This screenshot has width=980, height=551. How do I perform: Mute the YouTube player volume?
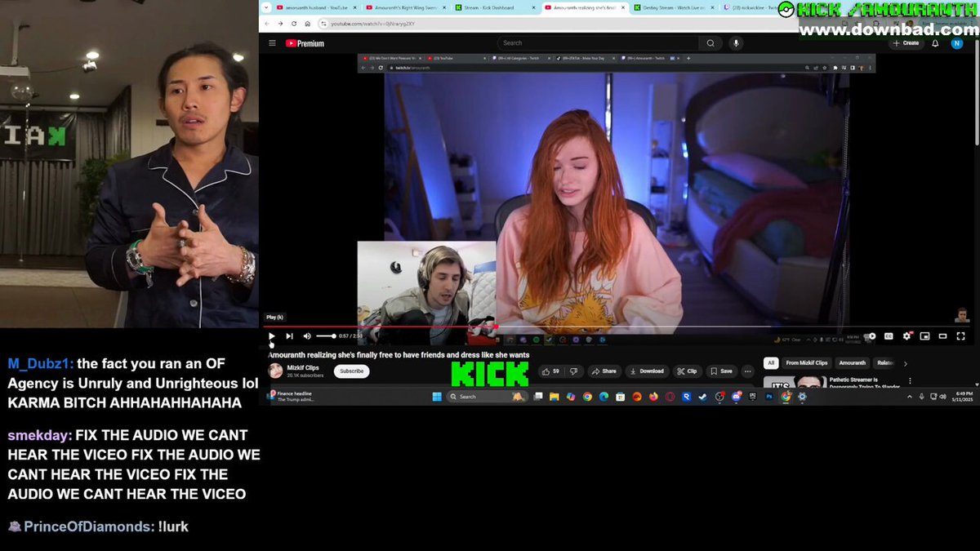pyautogui.click(x=307, y=335)
